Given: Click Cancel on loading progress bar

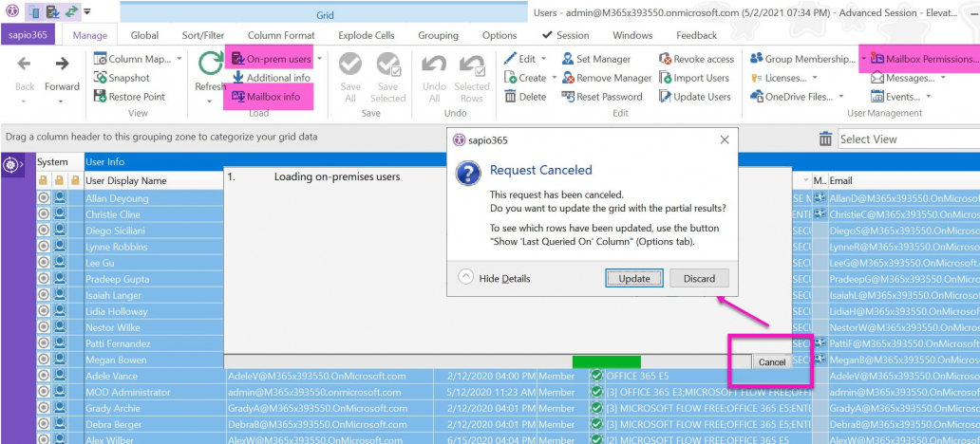Looking at the screenshot, I should click(x=772, y=362).
